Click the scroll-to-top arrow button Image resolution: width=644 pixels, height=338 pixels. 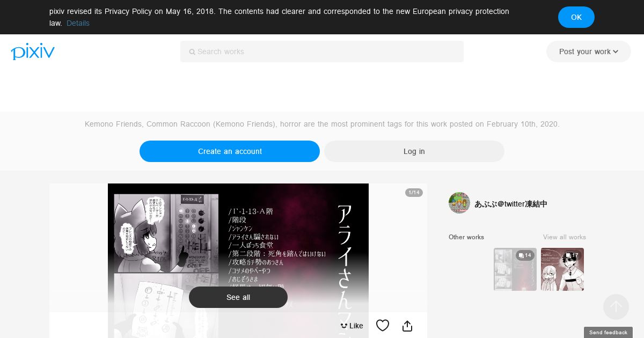(x=616, y=307)
